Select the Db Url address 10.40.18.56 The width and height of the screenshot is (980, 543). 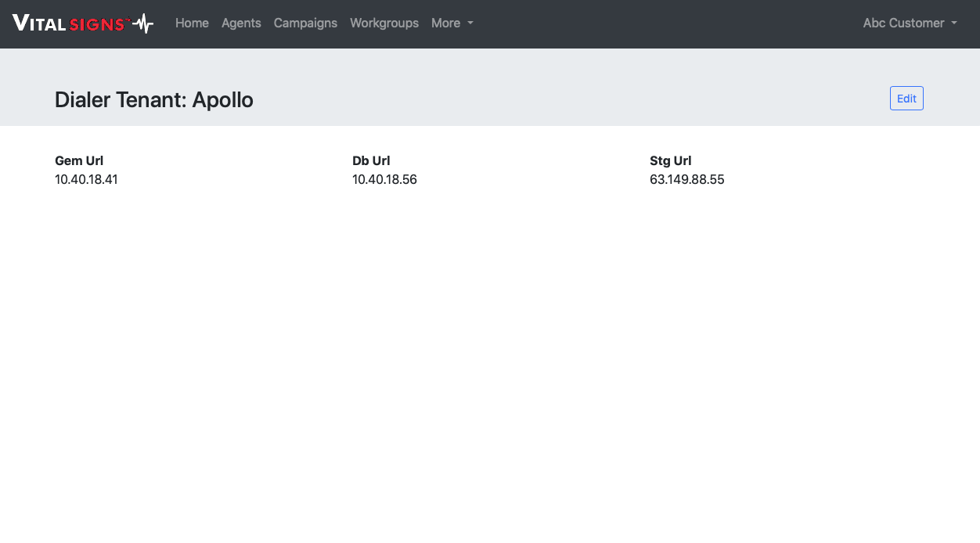coord(384,180)
